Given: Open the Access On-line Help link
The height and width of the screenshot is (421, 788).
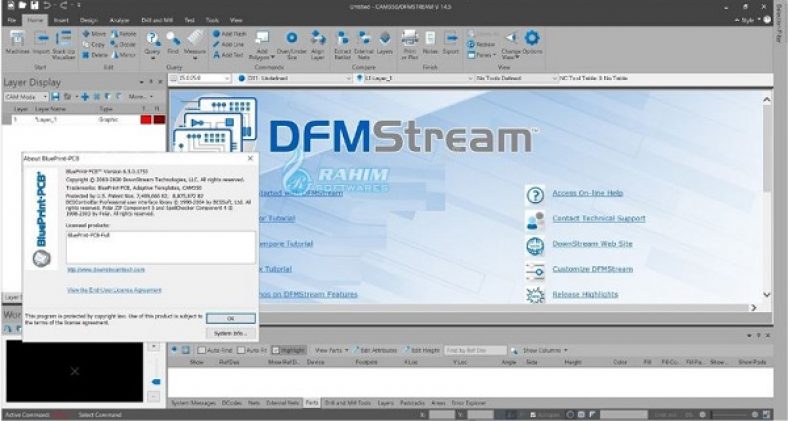Looking at the screenshot, I should 587,193.
